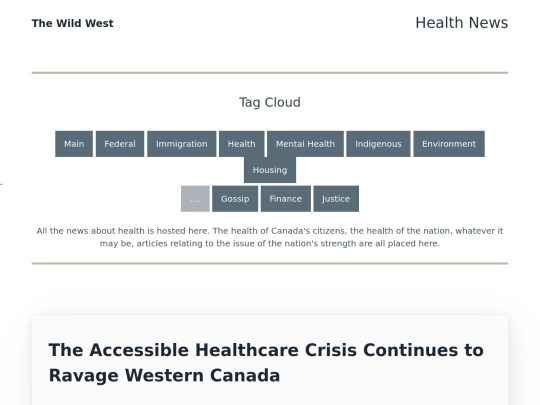Image resolution: width=540 pixels, height=405 pixels.
Task: Click the divider line below the header
Action: click(x=270, y=73)
